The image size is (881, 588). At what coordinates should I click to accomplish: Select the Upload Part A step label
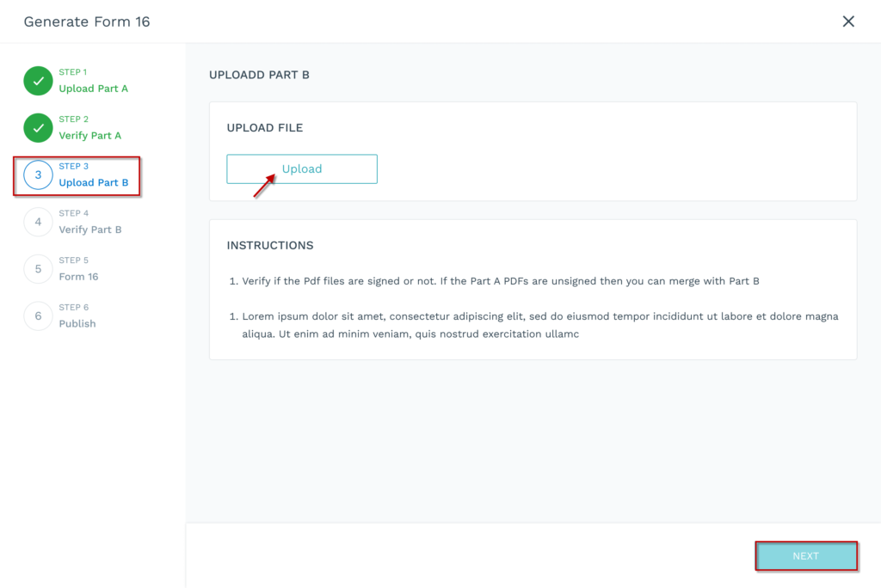(93, 88)
